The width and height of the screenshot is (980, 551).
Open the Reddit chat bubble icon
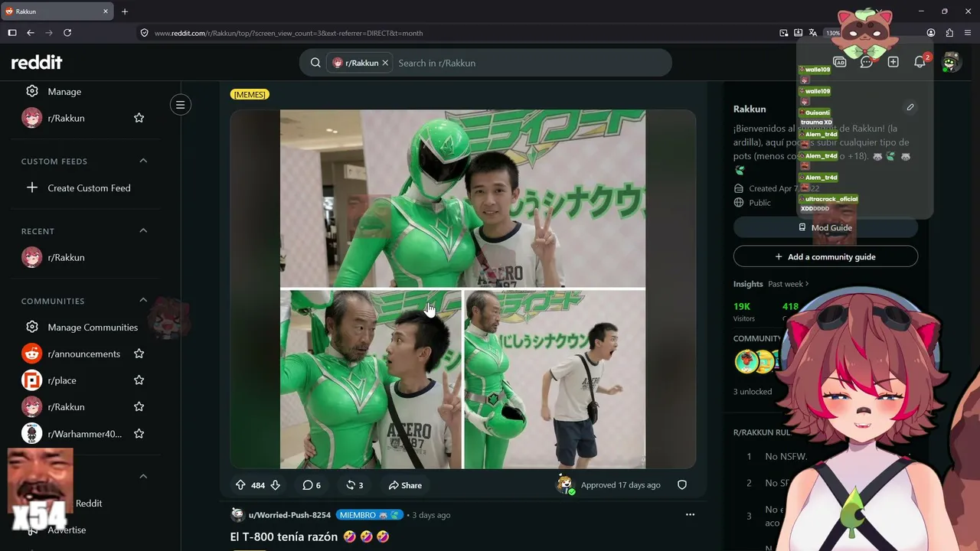point(866,62)
